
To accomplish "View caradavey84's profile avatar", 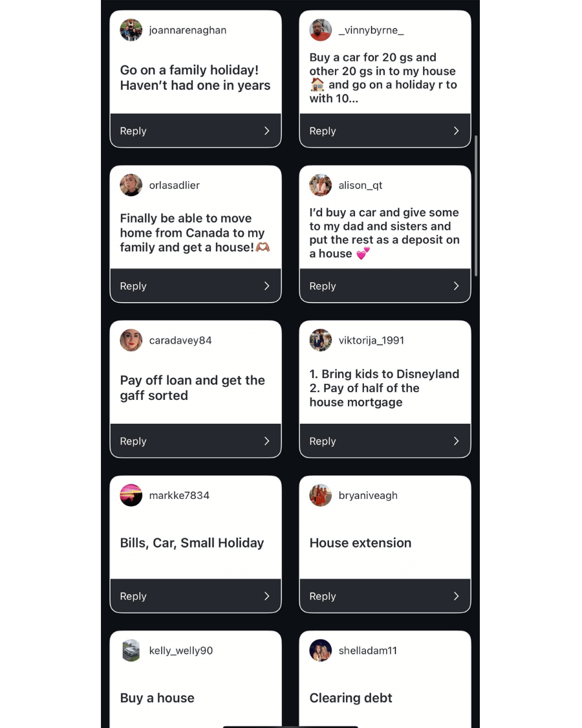I will click(131, 340).
